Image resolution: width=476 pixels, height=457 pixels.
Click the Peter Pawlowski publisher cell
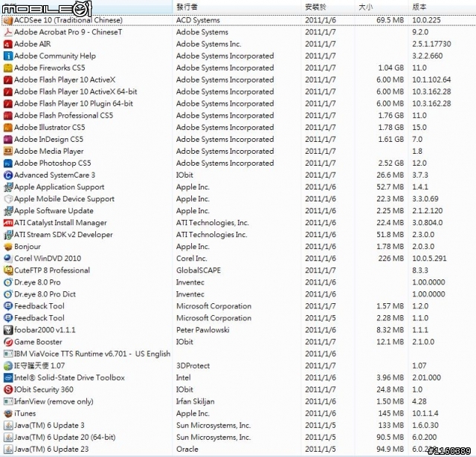(203, 330)
